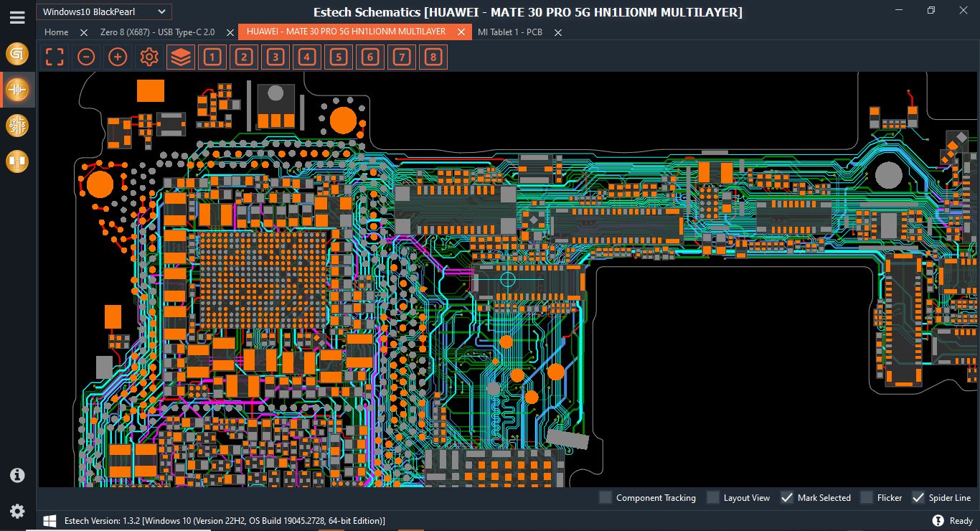Open the hamburger menu in the sidebar

(17, 17)
